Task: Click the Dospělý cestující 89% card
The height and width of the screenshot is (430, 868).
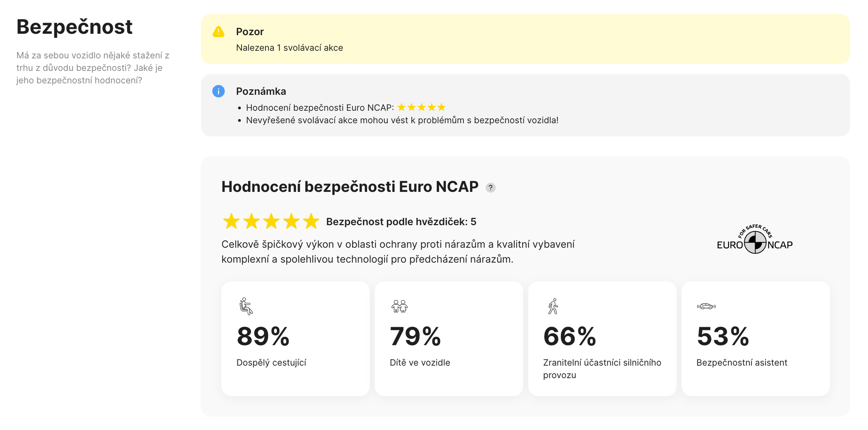Action: (295, 337)
